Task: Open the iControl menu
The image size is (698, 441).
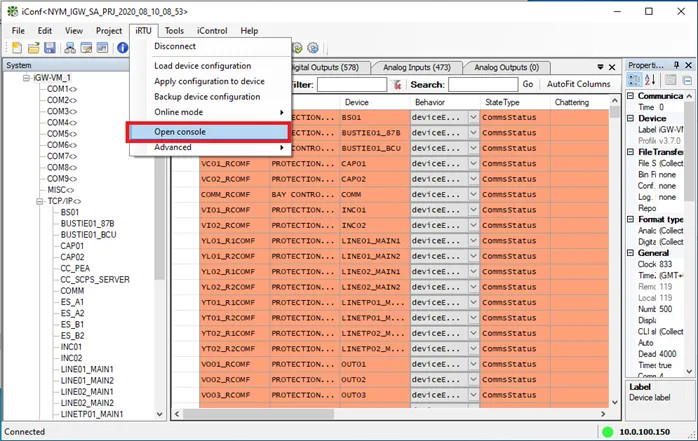Action: click(212, 31)
